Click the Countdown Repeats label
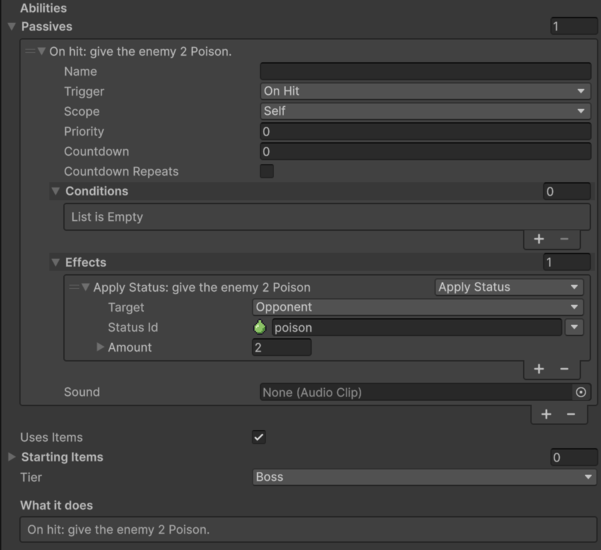The image size is (601, 550). tap(121, 171)
